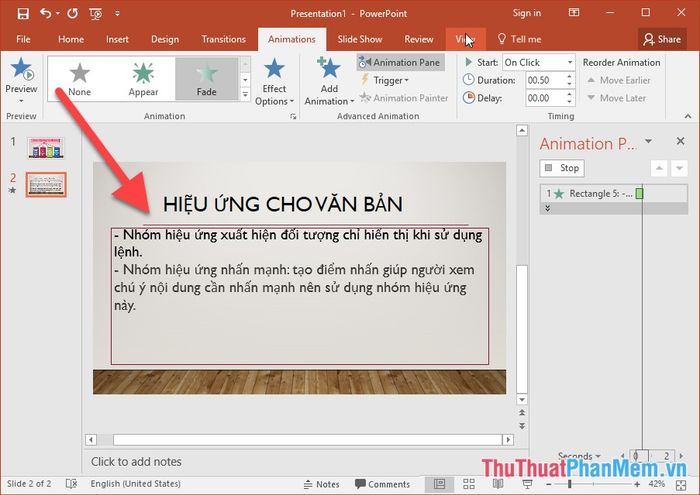Click horizontal scrollbar right arrow
The height and width of the screenshot is (495, 700).
point(508,440)
